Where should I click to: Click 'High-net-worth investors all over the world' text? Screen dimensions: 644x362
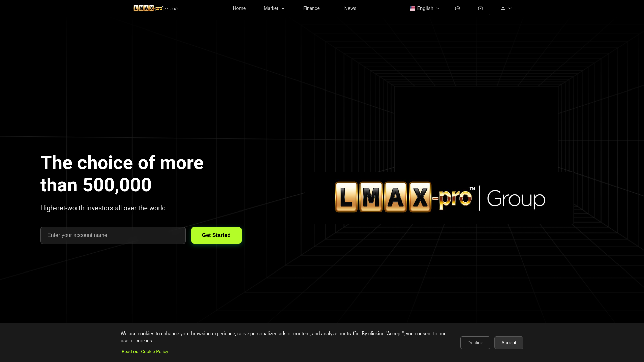coord(103,208)
